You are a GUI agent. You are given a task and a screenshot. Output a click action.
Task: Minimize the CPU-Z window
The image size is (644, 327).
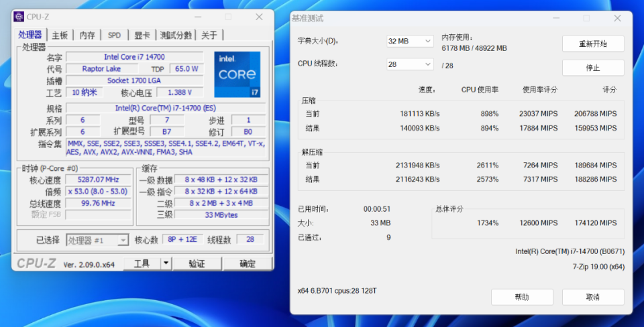tap(198, 17)
